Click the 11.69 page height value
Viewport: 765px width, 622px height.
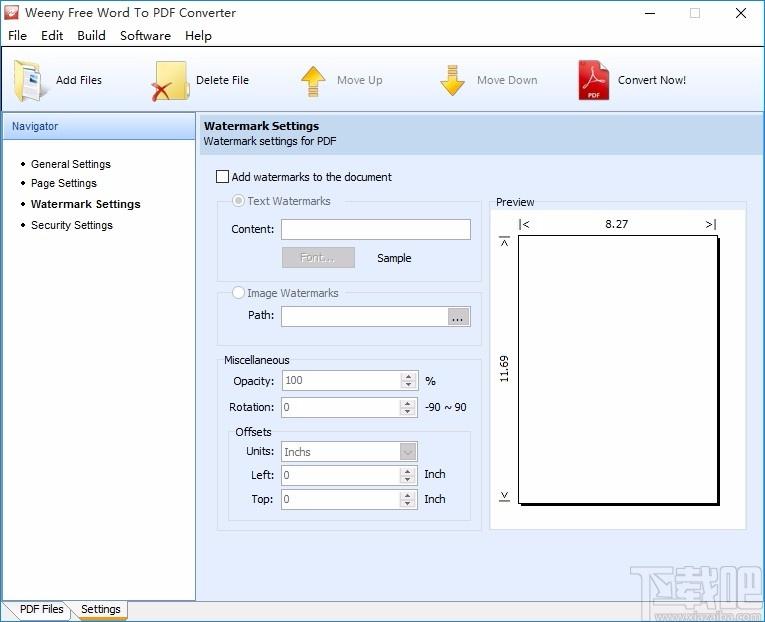tap(504, 369)
